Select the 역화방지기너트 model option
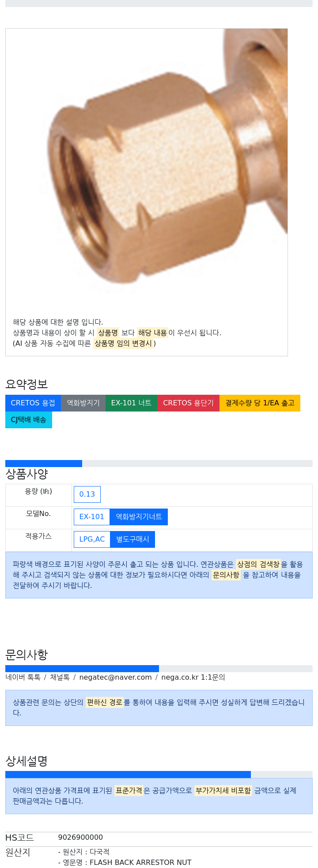The width and height of the screenshot is (318, 868). (139, 517)
